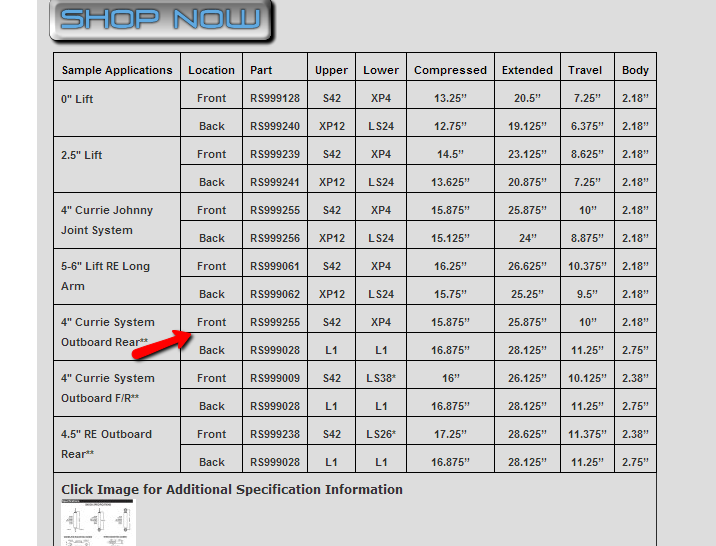
Task: Select 5-6" Lift RE Long Arm cell
Action: click(117, 277)
